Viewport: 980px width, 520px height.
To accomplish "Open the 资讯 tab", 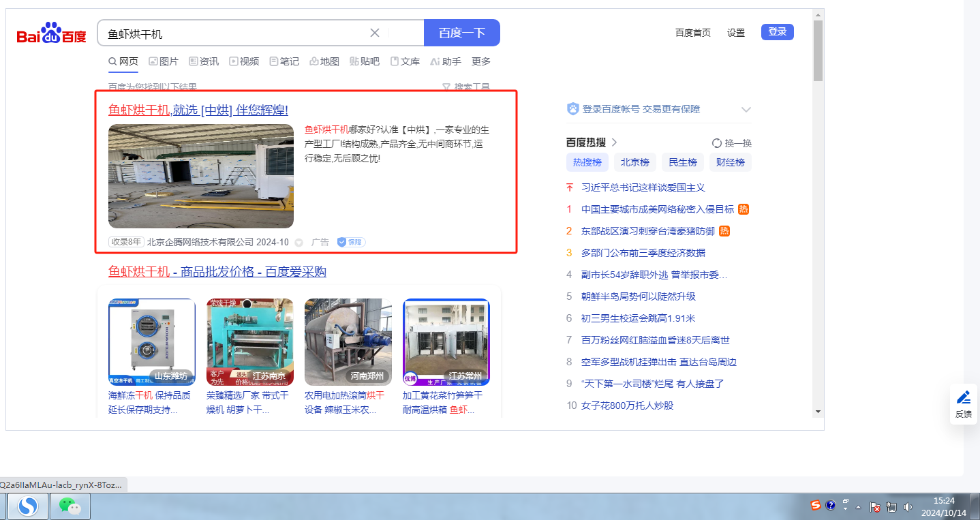I will 204,61.
